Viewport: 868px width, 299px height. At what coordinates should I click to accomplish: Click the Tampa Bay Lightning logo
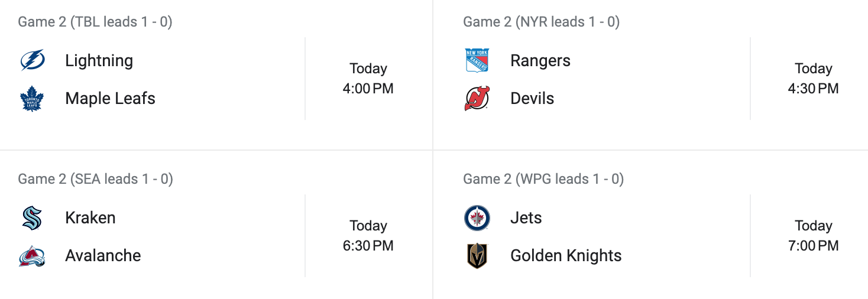(x=32, y=60)
